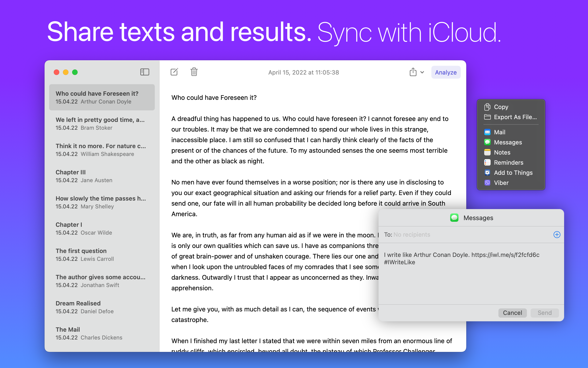Delete the text using trash icon
The height and width of the screenshot is (368, 588).
(x=194, y=72)
